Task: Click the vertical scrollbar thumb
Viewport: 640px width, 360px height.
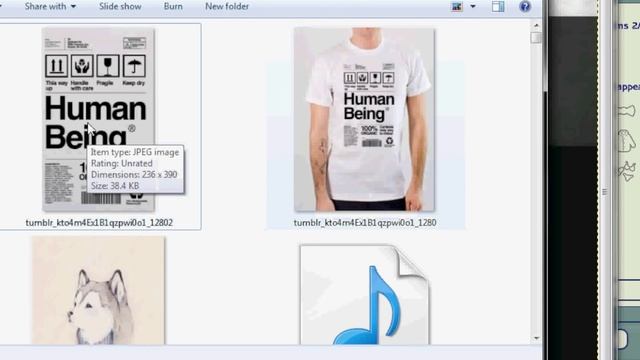Action: pyautogui.click(x=536, y=38)
